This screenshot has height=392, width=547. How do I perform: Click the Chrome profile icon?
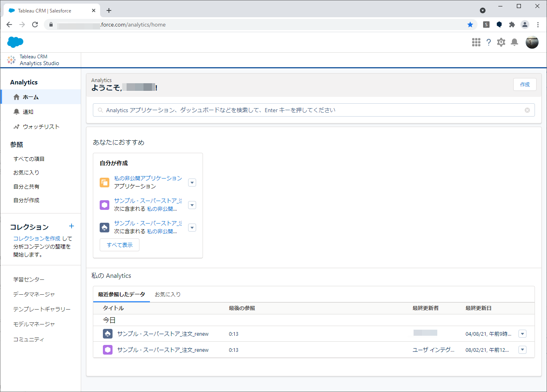(x=525, y=25)
